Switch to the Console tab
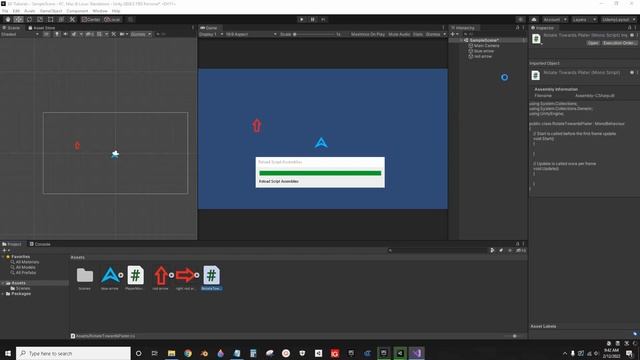This screenshot has height=360, width=640. point(40,244)
